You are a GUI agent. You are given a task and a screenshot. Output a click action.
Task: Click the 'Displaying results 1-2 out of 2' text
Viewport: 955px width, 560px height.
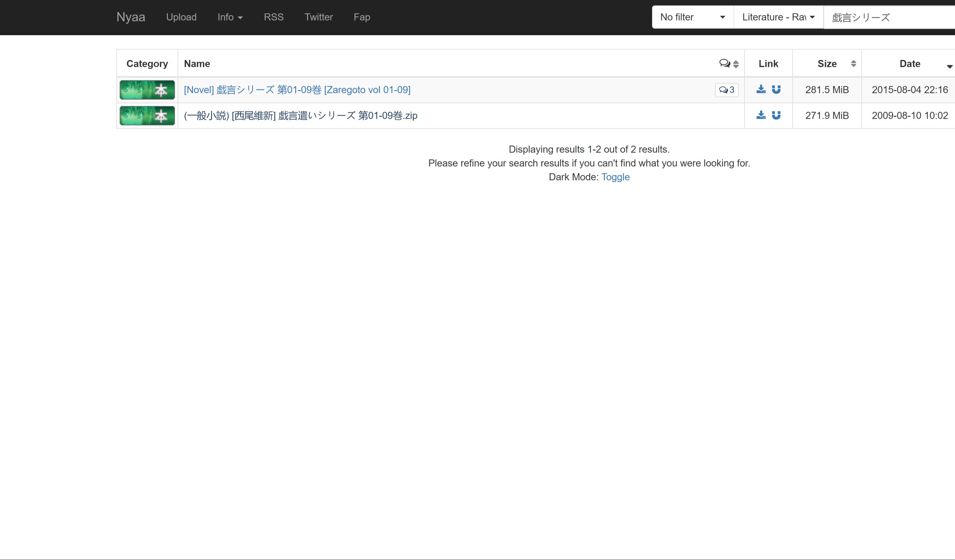[589, 149]
